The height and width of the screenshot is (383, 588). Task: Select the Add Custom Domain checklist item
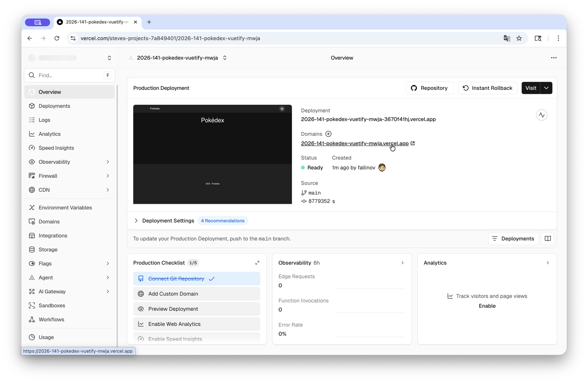(x=197, y=294)
